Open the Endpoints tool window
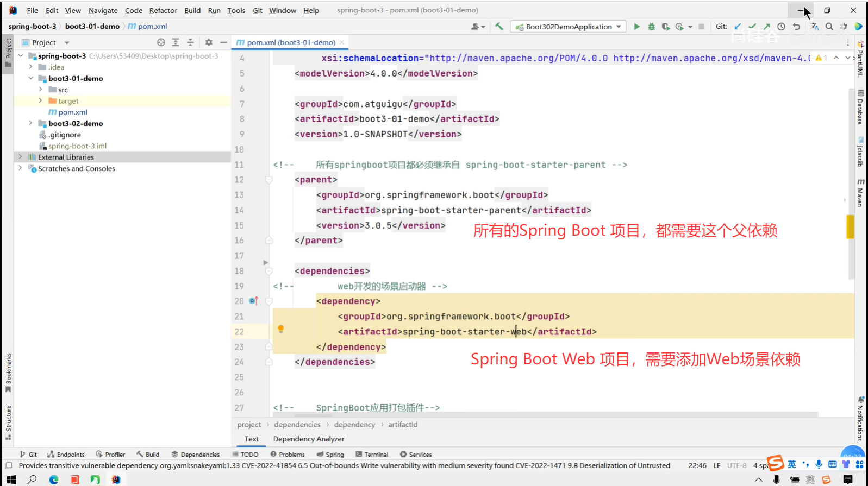Image resolution: width=868 pixels, height=486 pixels. [x=66, y=455]
